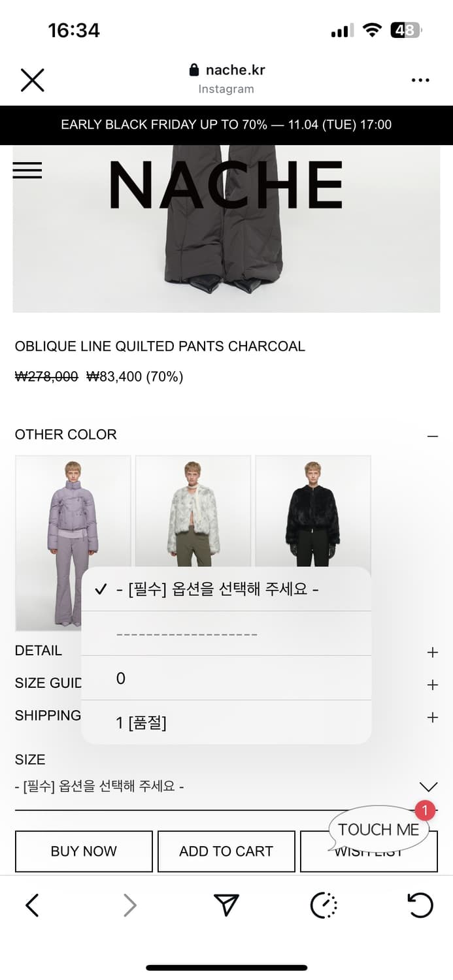Tap the send/share arrow icon

point(226,905)
